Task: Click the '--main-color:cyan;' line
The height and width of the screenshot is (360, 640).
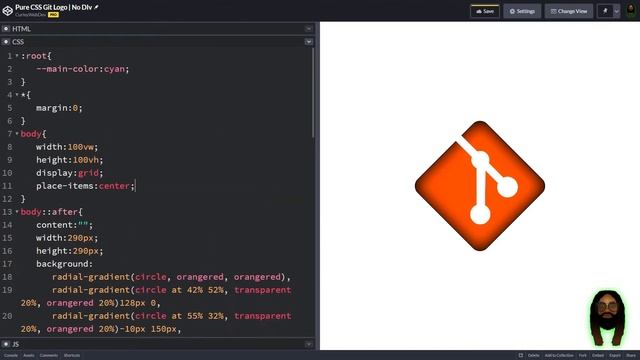Action: 82,69
